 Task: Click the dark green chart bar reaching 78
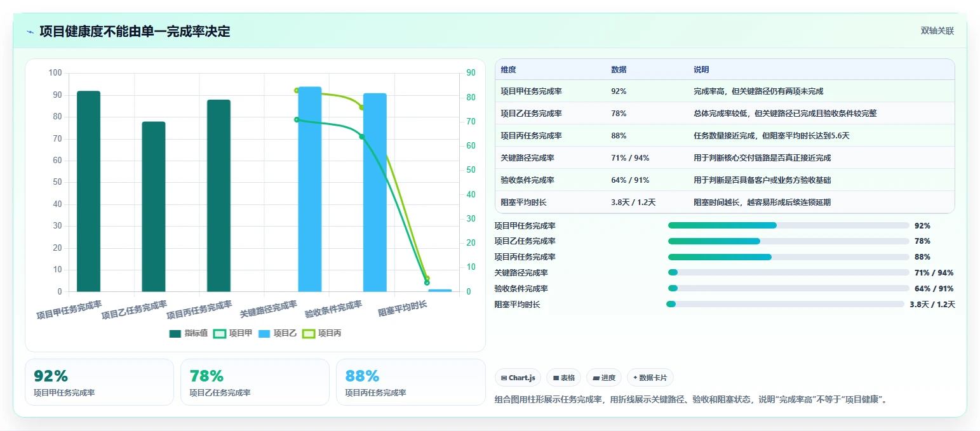pos(154,206)
